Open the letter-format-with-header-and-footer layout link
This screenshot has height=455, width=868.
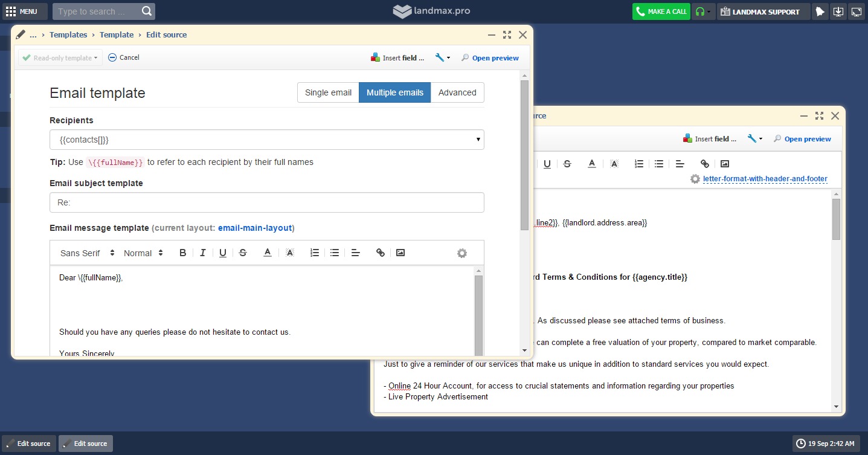pos(765,179)
